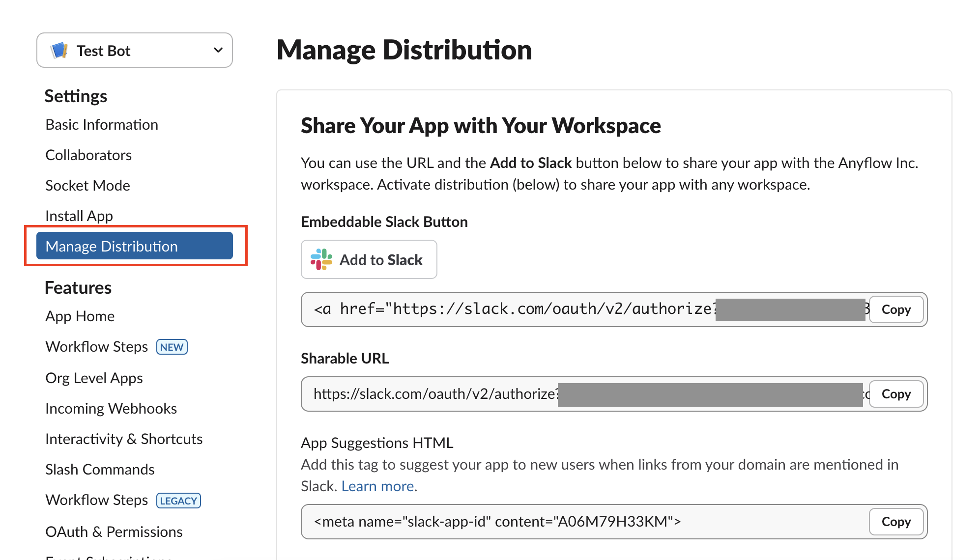The width and height of the screenshot is (980, 560).
Task: Open the Install App page
Action: [79, 216]
